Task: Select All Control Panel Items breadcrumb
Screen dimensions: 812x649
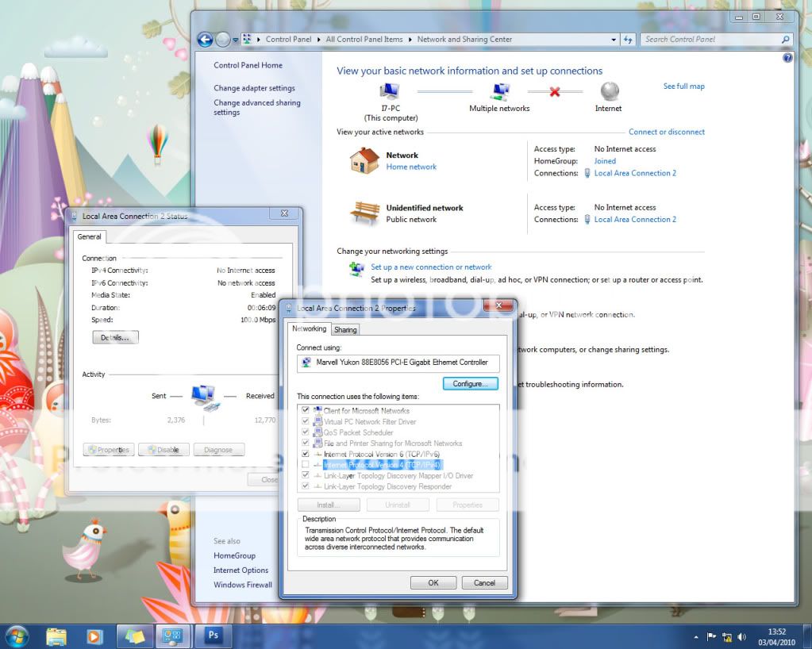Action: point(364,40)
